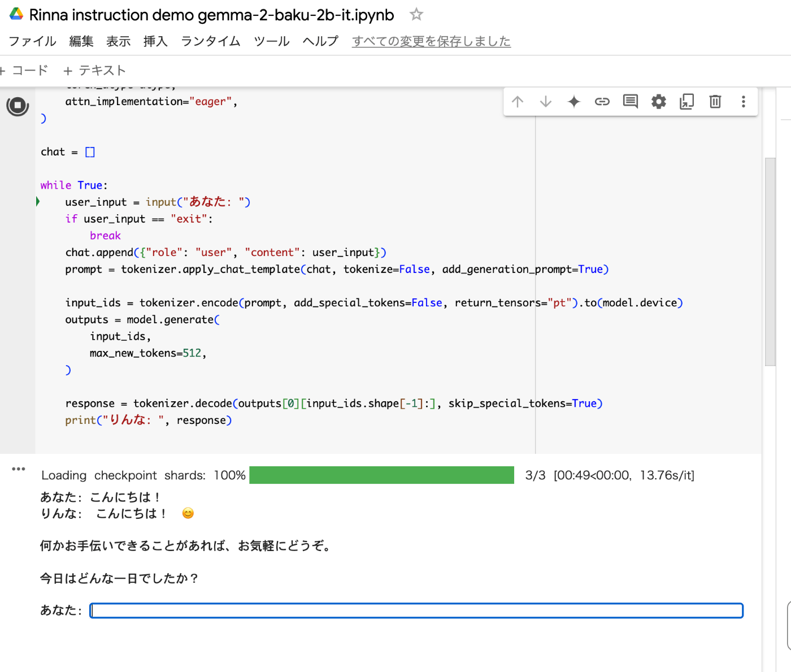Click output line あなた: こんにちは！

point(101,497)
